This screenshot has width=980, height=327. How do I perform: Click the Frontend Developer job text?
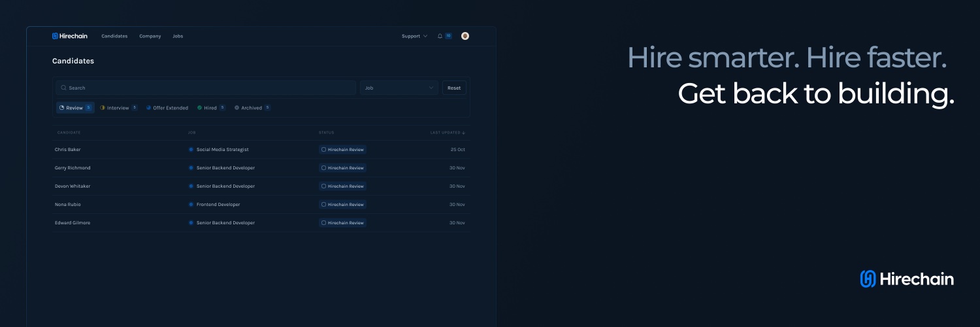pos(218,205)
